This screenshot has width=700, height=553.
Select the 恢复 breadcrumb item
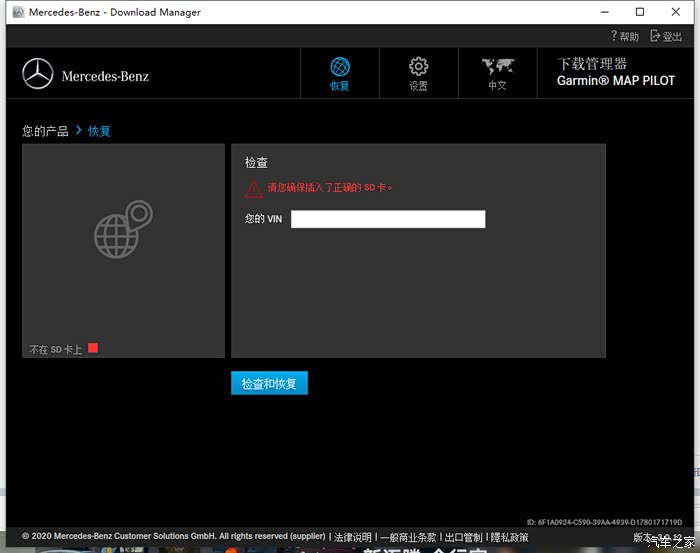coord(99,131)
